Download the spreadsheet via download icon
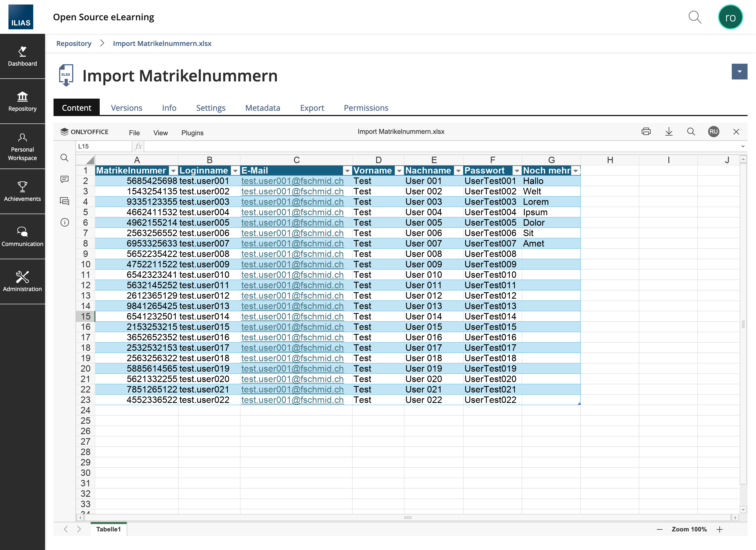 pyautogui.click(x=669, y=131)
